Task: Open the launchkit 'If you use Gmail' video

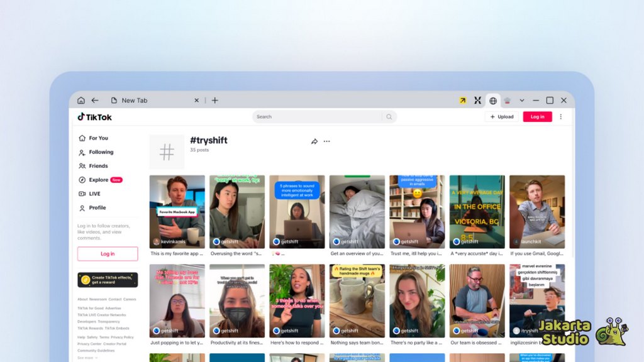Action: coord(537,212)
